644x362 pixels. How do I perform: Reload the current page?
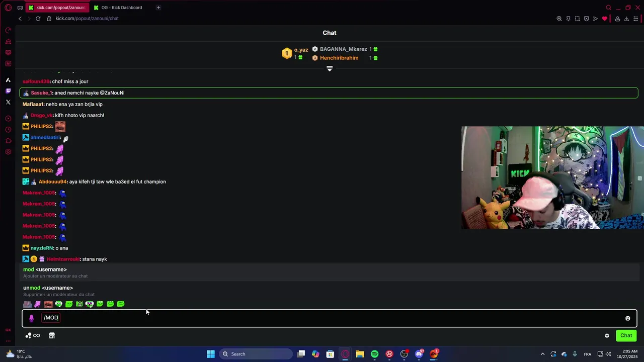[x=38, y=19]
